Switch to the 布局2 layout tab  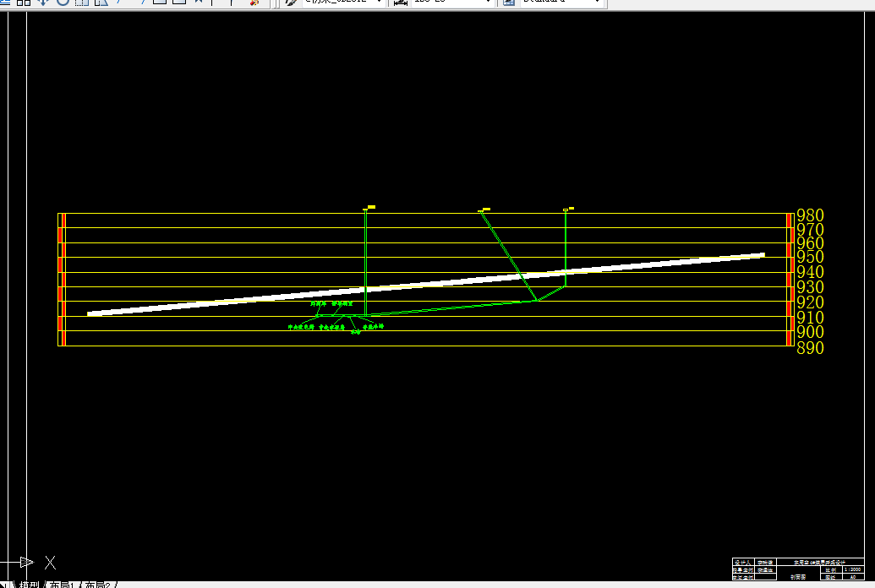click(98, 585)
